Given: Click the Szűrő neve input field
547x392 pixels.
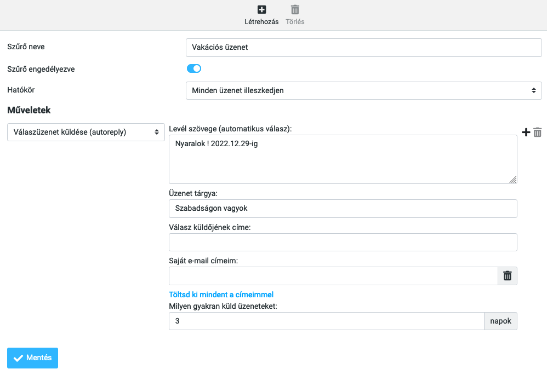Looking at the screenshot, I should pyautogui.click(x=363, y=48).
